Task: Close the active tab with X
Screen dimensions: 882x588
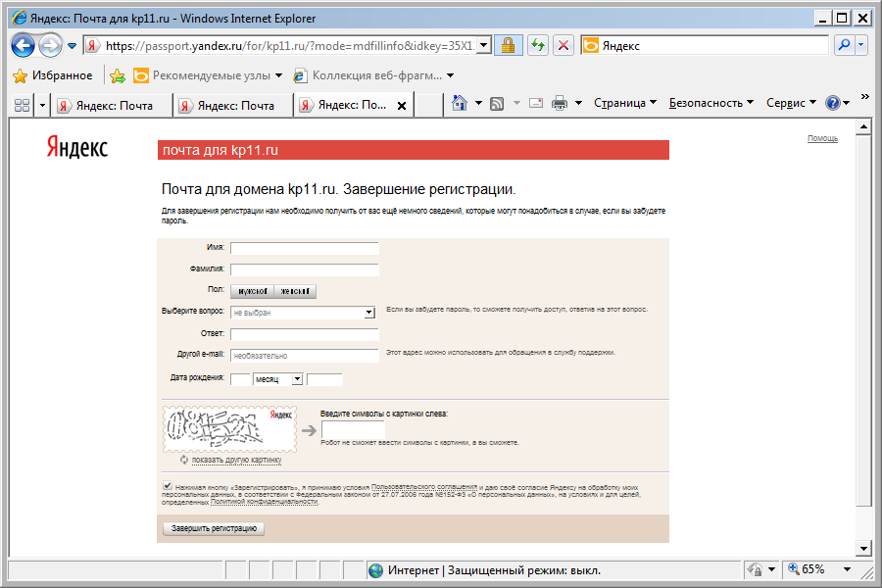Action: [402, 105]
